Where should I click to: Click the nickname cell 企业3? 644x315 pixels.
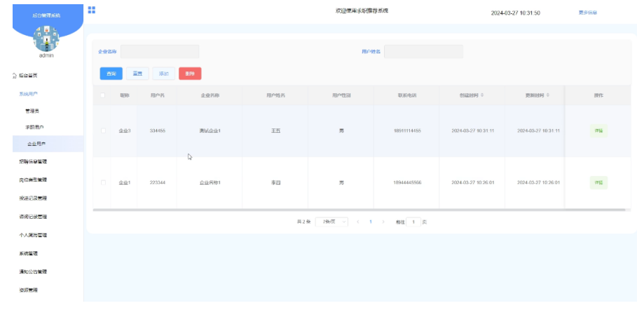[125, 130]
